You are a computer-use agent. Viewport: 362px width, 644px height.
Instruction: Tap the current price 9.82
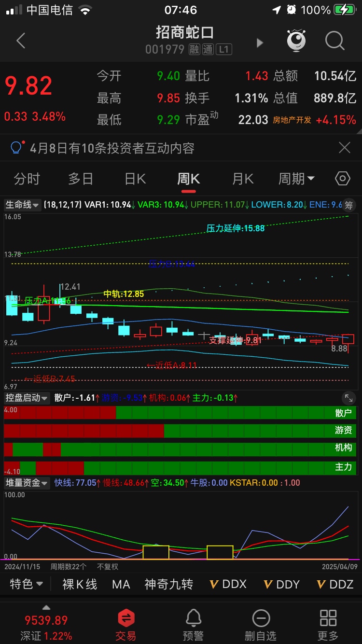pos(28,85)
